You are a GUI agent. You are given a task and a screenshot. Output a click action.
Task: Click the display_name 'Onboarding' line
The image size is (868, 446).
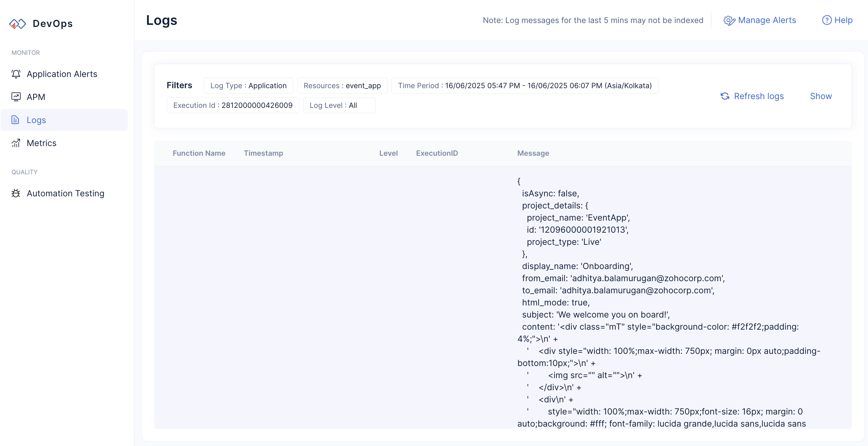pyautogui.click(x=578, y=266)
